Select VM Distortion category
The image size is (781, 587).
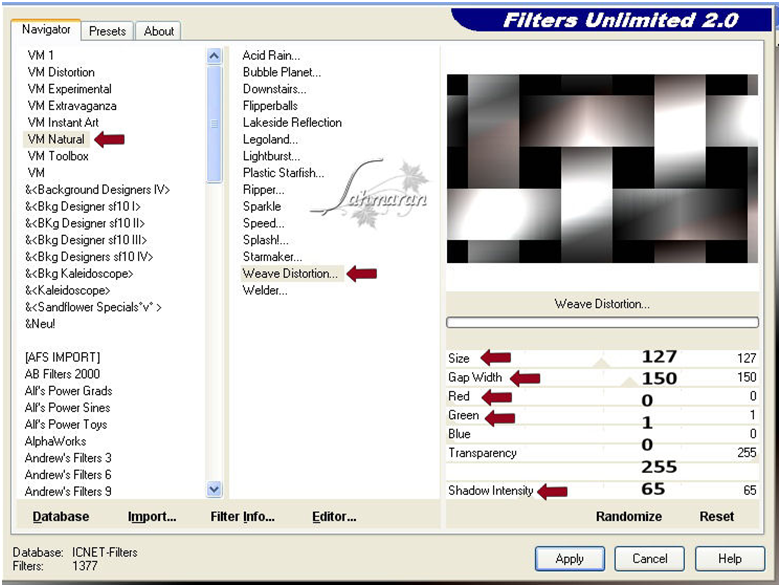click(61, 72)
